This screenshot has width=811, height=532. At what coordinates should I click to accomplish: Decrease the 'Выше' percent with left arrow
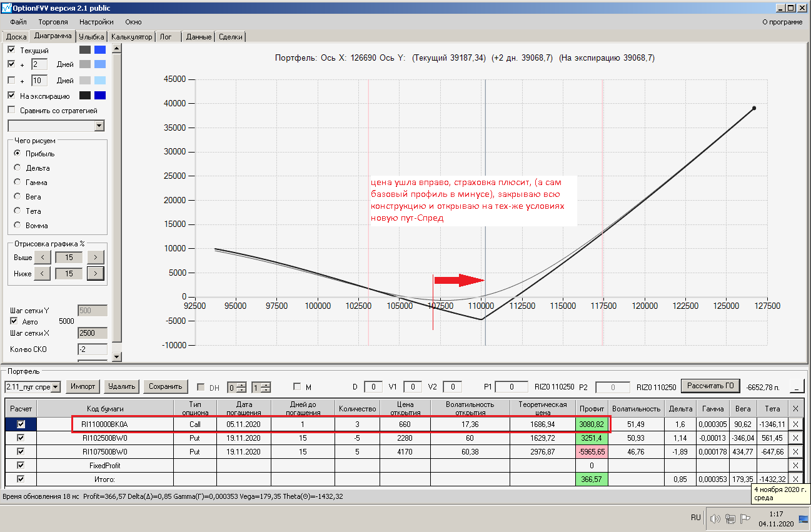[42, 257]
